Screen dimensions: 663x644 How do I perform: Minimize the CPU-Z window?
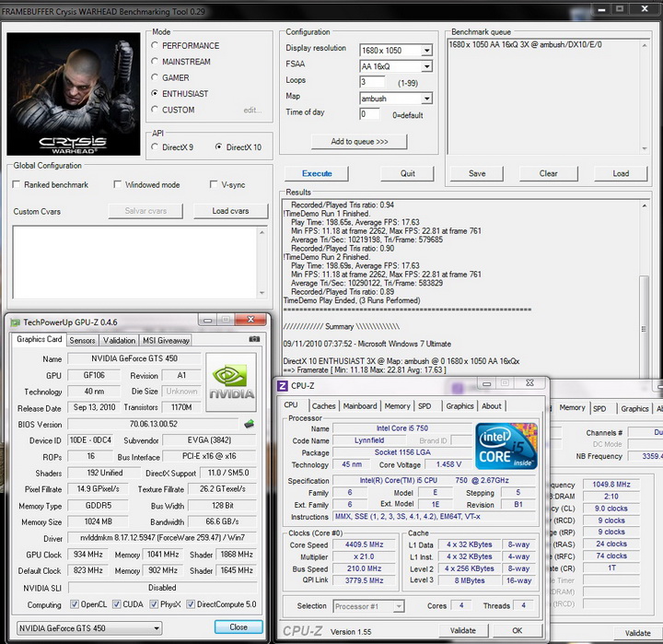(487, 384)
